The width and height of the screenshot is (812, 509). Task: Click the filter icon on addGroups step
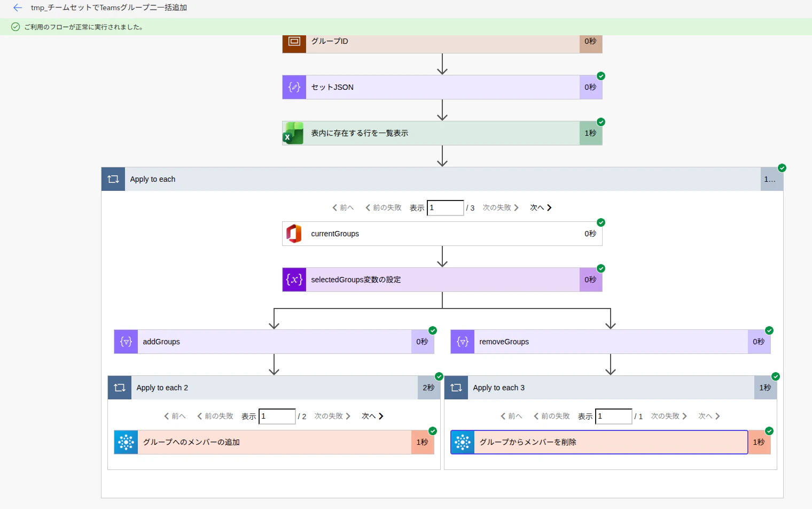coord(126,342)
